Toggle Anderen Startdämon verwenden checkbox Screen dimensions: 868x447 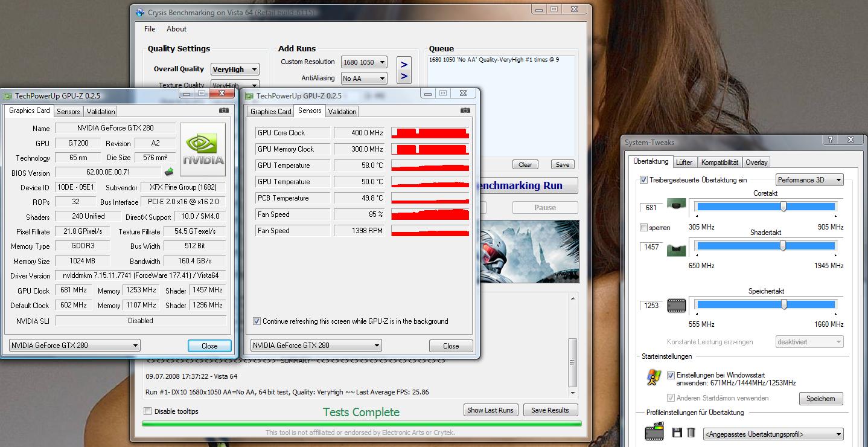(x=671, y=398)
